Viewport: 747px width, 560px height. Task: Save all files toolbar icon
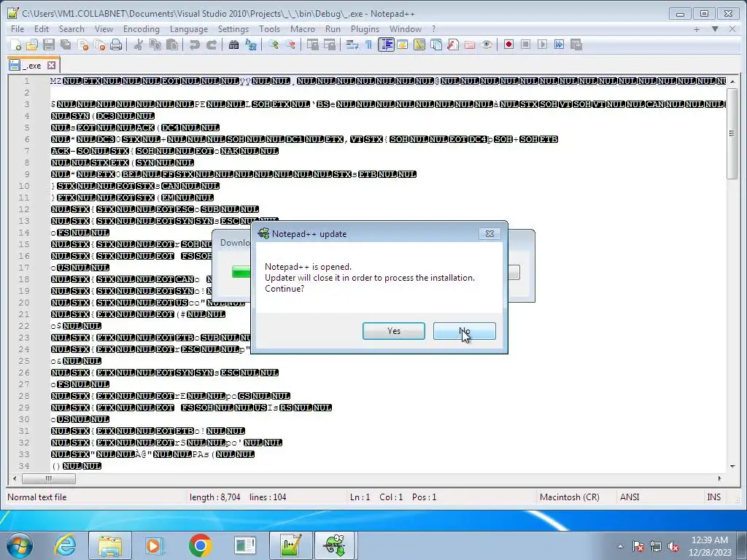[66, 44]
